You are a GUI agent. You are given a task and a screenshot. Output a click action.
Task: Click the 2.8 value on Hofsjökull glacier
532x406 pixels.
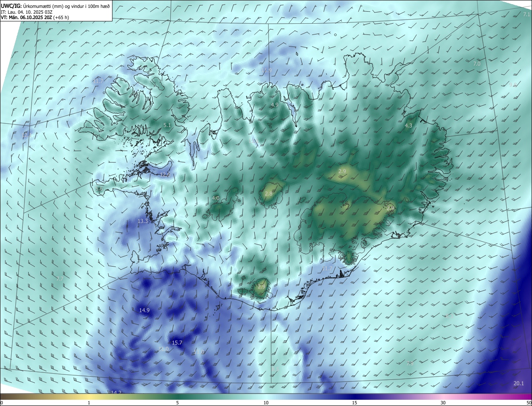[268, 193]
